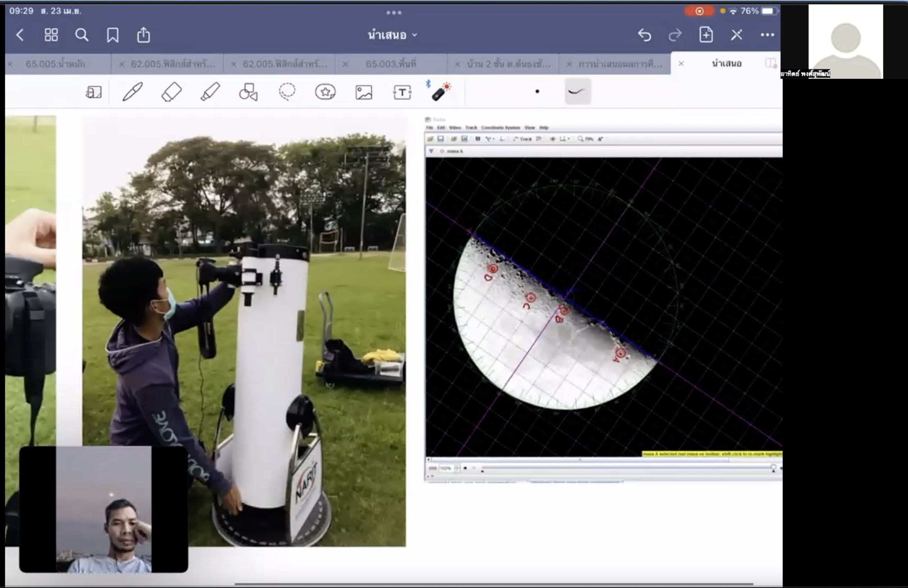
Task: Tap the Wi-Fi status icon
Action: tap(733, 11)
